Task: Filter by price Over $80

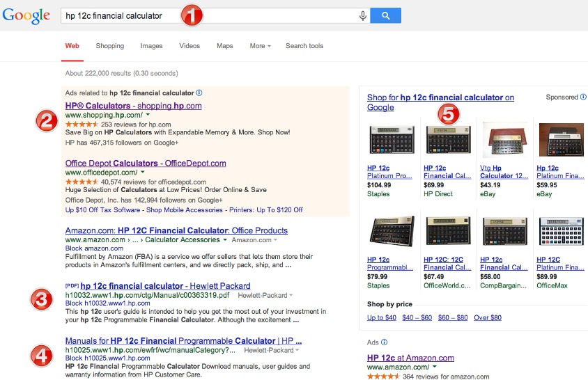Action: 488,317
